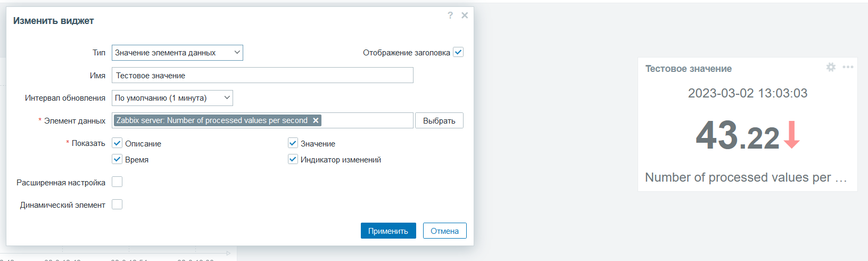Click the Отмена button
Screen dimensions: 868x261
(x=445, y=231)
